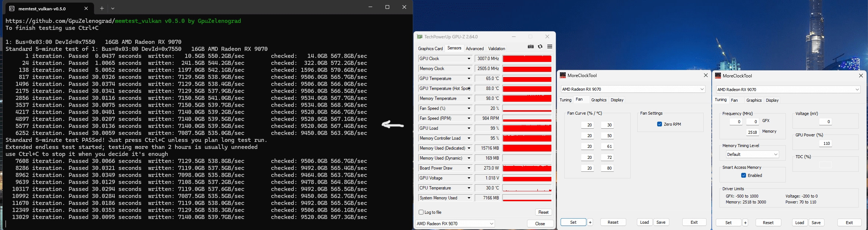Click Load in Tuning MoreClockTool window
868x230 pixels.
pos(799,223)
